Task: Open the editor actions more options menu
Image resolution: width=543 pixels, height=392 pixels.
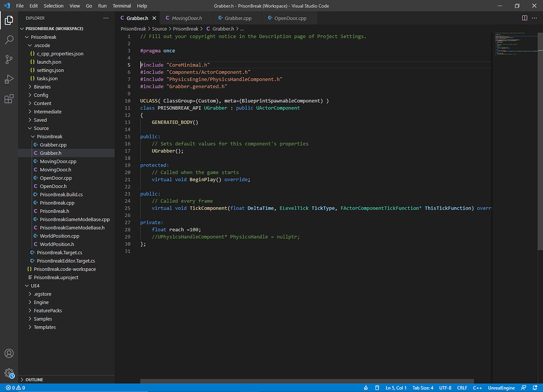Action: coord(534,17)
